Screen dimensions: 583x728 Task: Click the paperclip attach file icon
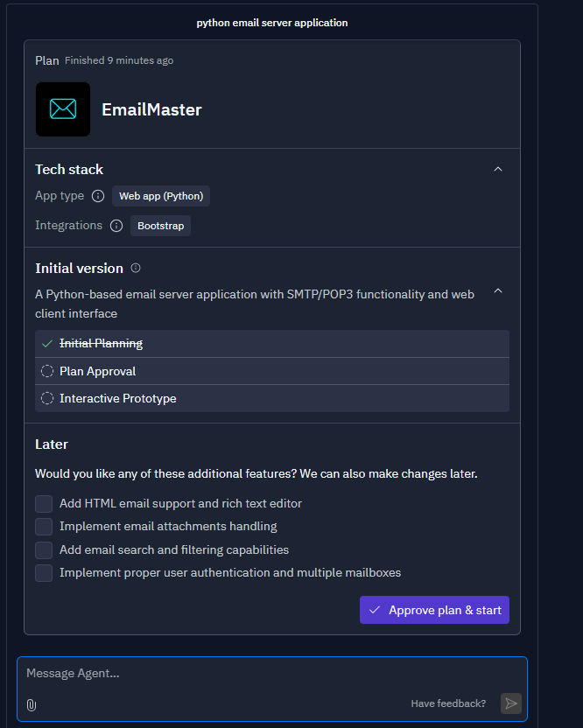point(32,704)
